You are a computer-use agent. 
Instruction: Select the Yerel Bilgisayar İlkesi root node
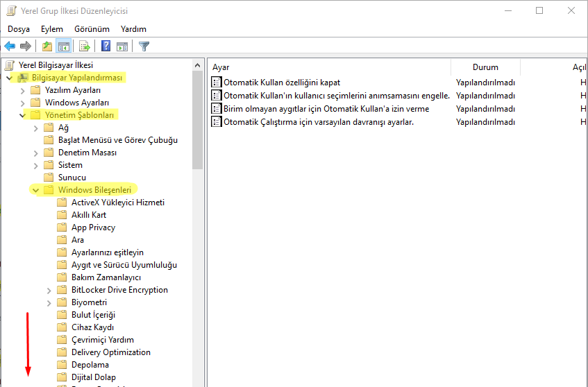point(56,65)
